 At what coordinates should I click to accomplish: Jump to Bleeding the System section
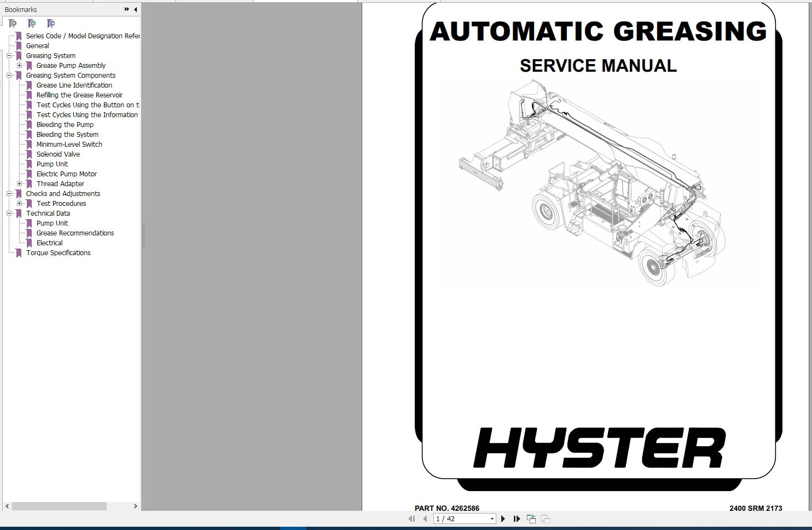pyautogui.click(x=68, y=135)
